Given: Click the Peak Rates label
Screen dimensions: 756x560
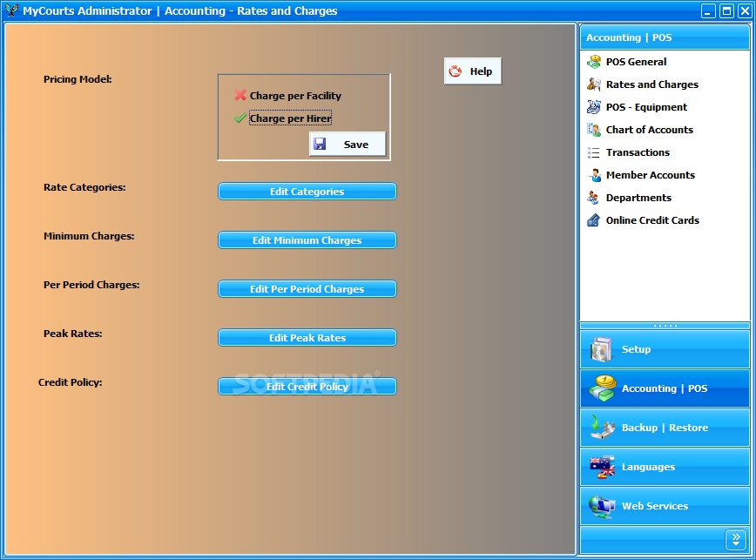Looking at the screenshot, I should point(73,334).
